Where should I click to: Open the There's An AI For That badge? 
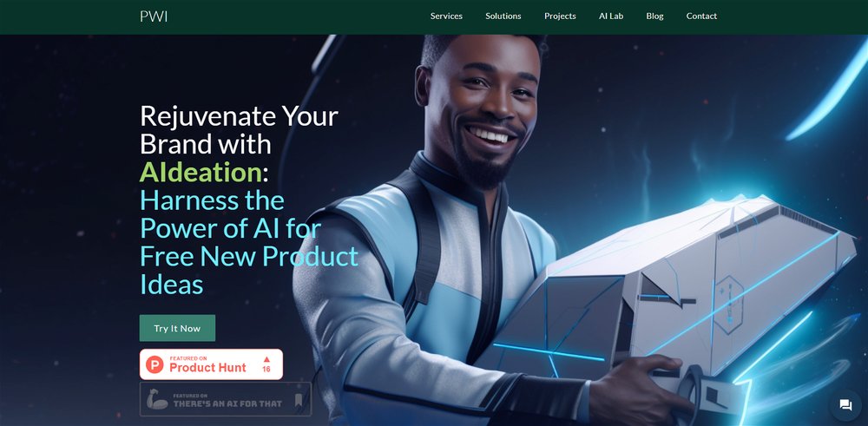tap(226, 399)
